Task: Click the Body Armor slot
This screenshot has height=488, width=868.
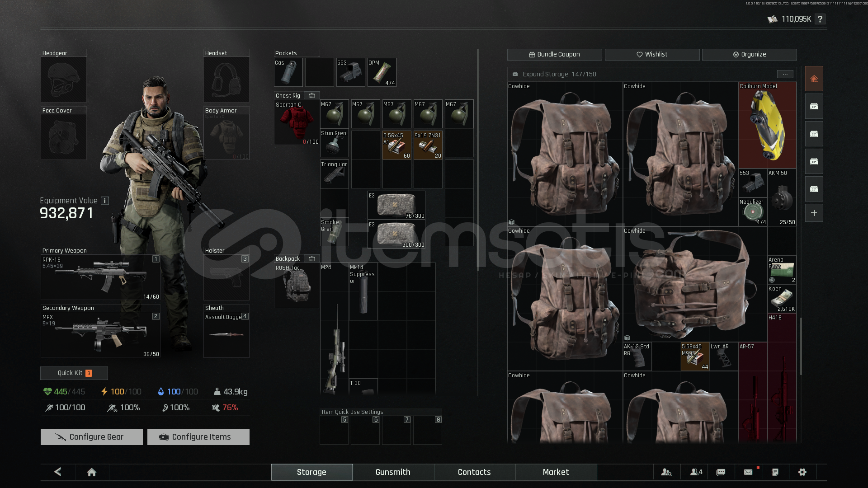Action: coord(226,137)
